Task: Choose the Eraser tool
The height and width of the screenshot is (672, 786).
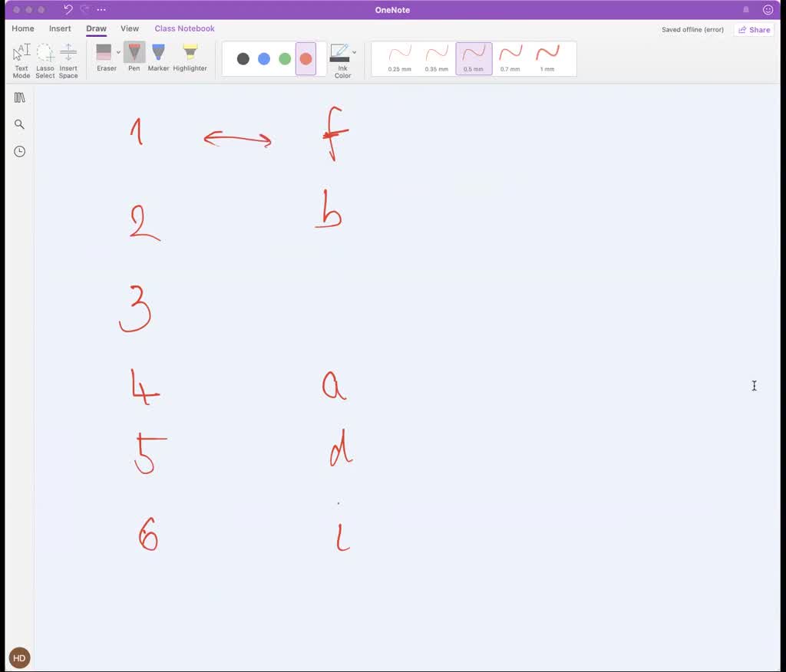Action: click(x=105, y=58)
